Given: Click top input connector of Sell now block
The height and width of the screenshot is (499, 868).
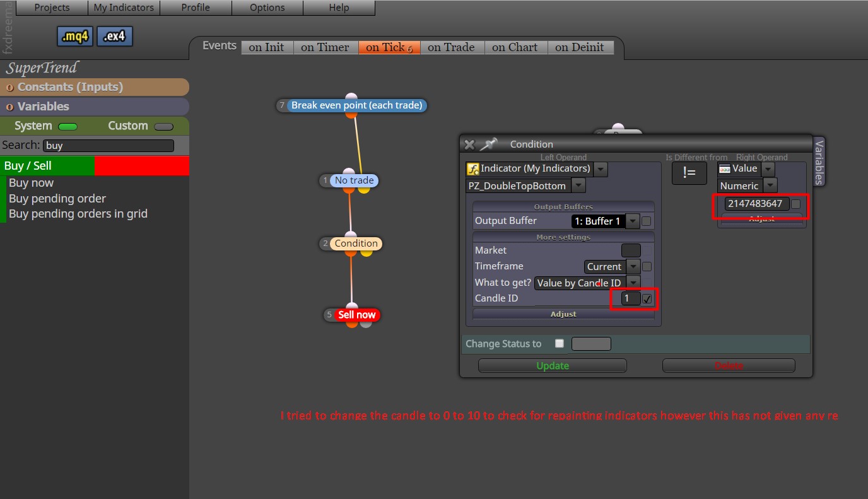Looking at the screenshot, I should [351, 307].
